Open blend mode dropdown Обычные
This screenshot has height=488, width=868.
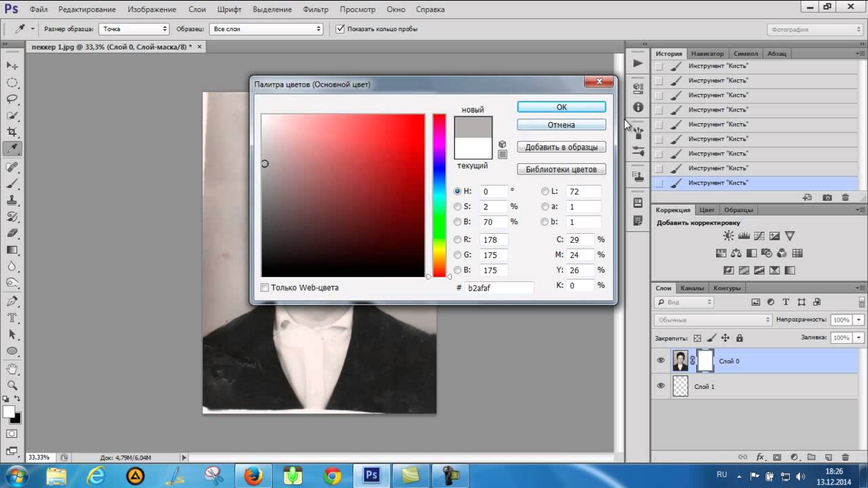713,319
